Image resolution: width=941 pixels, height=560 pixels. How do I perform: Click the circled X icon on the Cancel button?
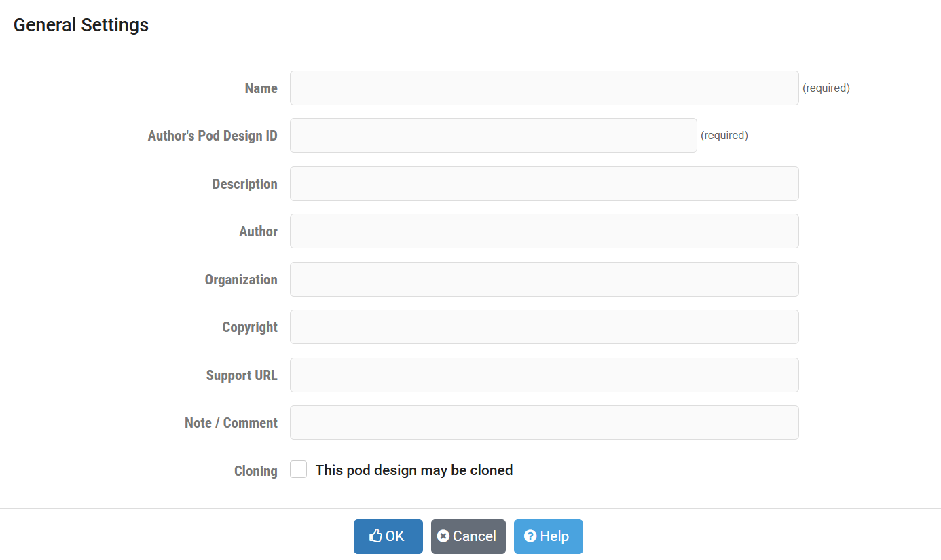point(445,536)
